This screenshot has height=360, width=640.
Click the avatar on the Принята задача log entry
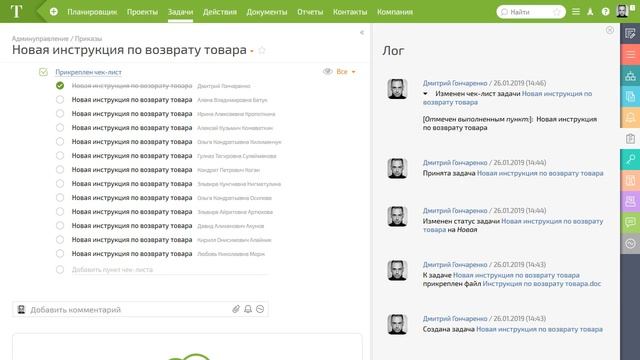(397, 168)
